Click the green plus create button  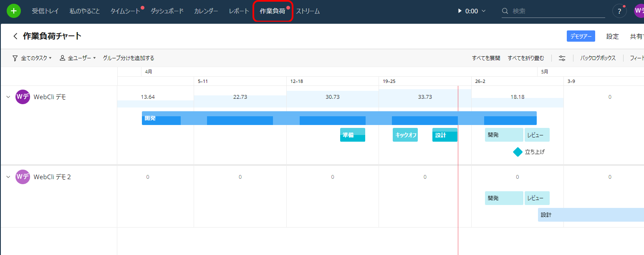click(13, 10)
